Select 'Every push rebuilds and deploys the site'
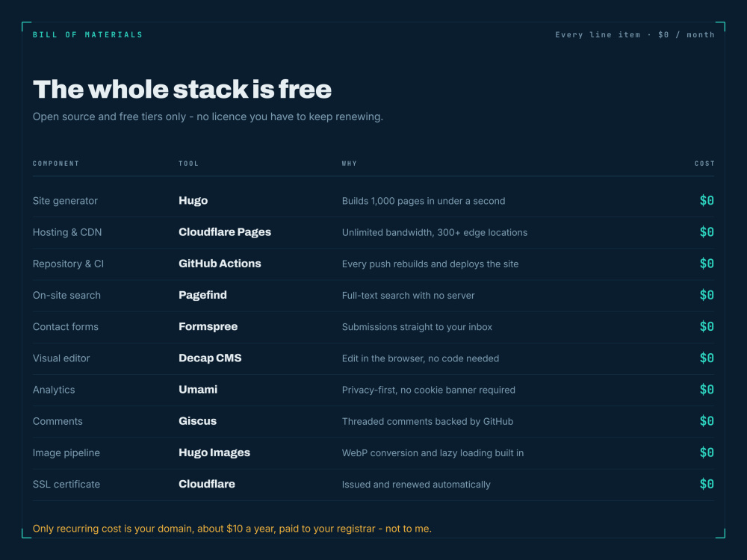The image size is (747, 560). (x=430, y=264)
